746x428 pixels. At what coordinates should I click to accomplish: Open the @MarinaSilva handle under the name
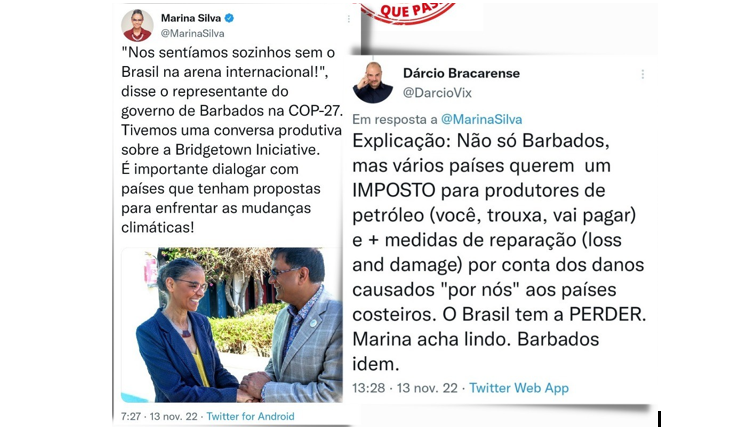(x=193, y=33)
